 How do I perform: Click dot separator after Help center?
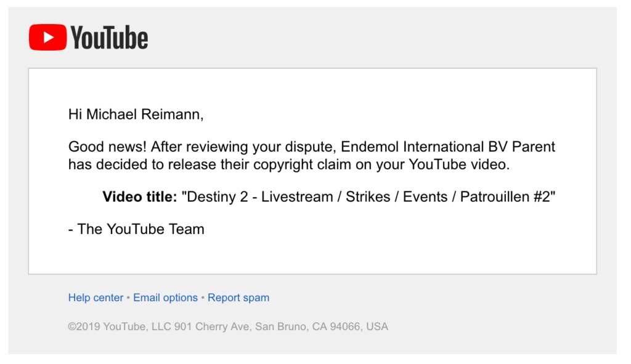tap(128, 298)
